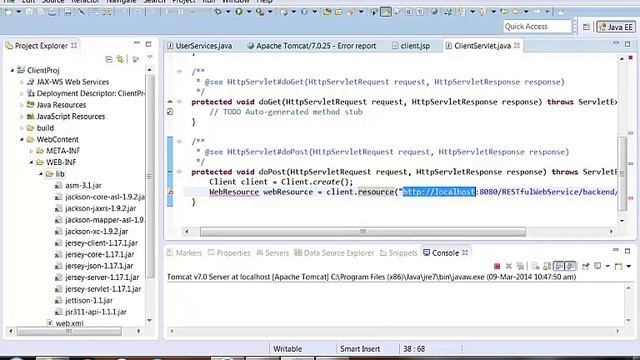Click into the Quick Access field
This screenshot has height=360, width=640.
(x=537, y=27)
